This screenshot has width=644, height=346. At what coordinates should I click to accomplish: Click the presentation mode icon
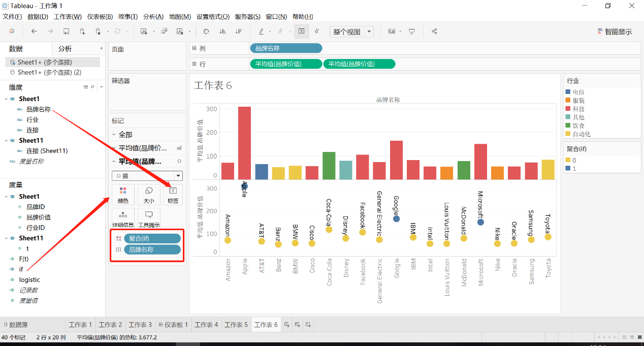point(412,32)
